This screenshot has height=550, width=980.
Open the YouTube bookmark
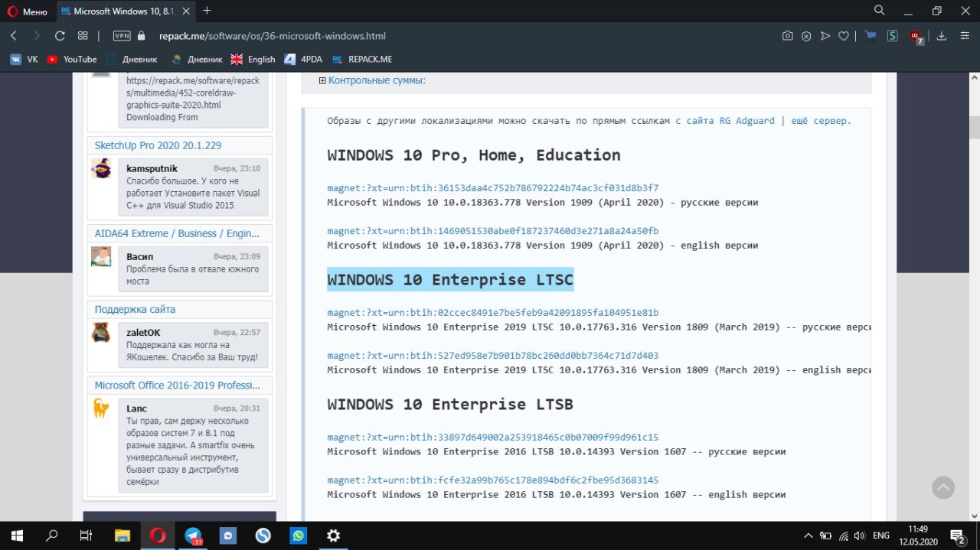pos(72,59)
